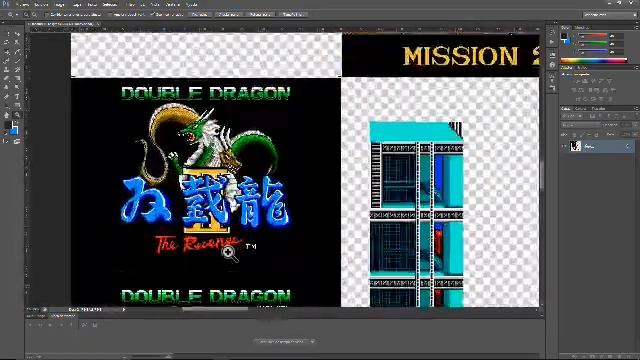This screenshot has width=640, height=360.
Task: Select the Crop tool
Action: pyautogui.click(x=6, y=52)
